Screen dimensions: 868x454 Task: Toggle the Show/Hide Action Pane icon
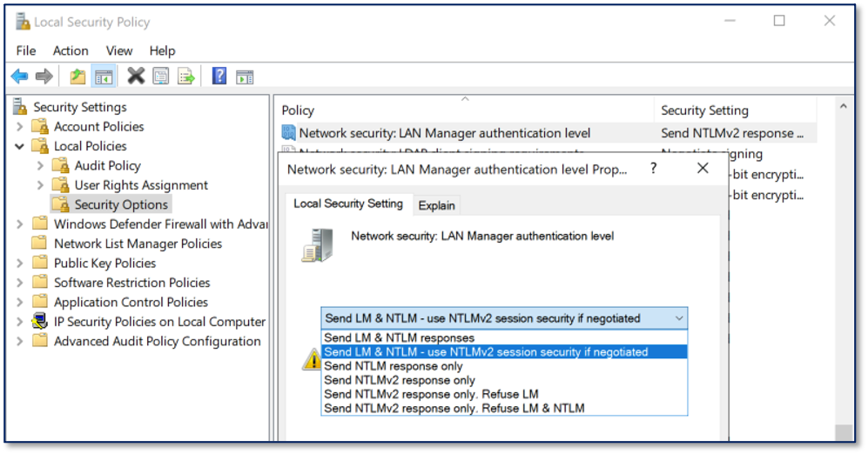point(245,77)
